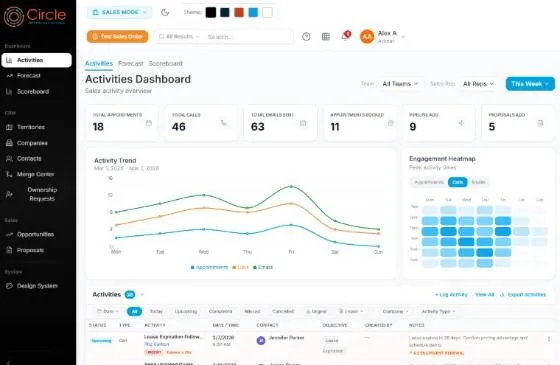Switch to the Scoreboard tab
Viewport: 560px width, 365px height.
(x=165, y=64)
